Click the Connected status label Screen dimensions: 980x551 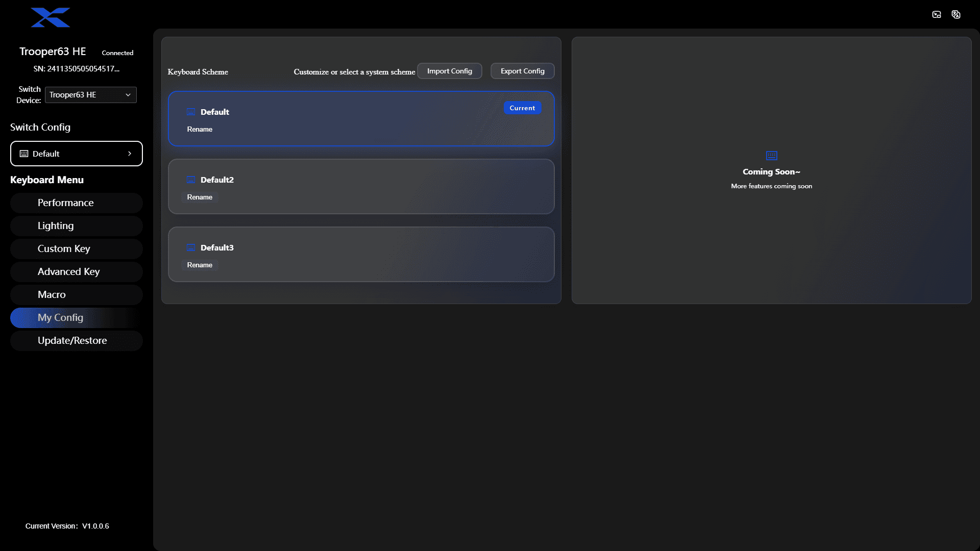click(117, 53)
